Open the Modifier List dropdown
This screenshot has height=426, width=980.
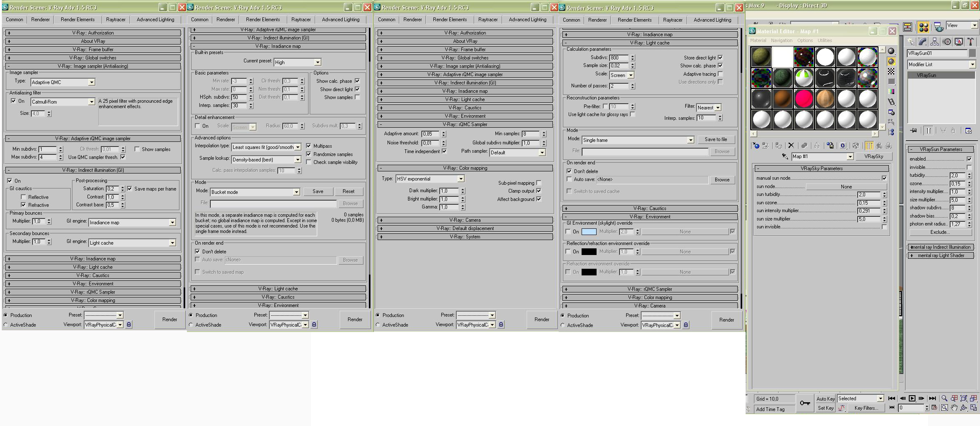tap(941, 64)
